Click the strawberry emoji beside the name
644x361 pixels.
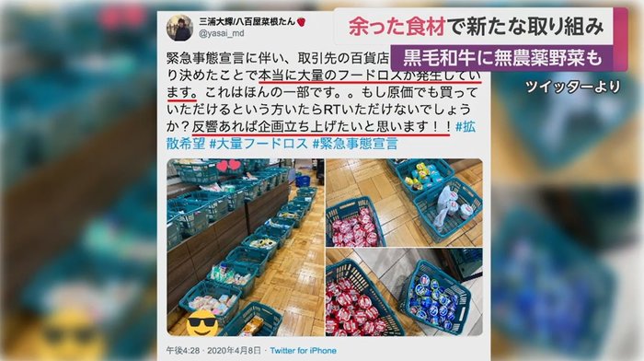click(x=301, y=22)
